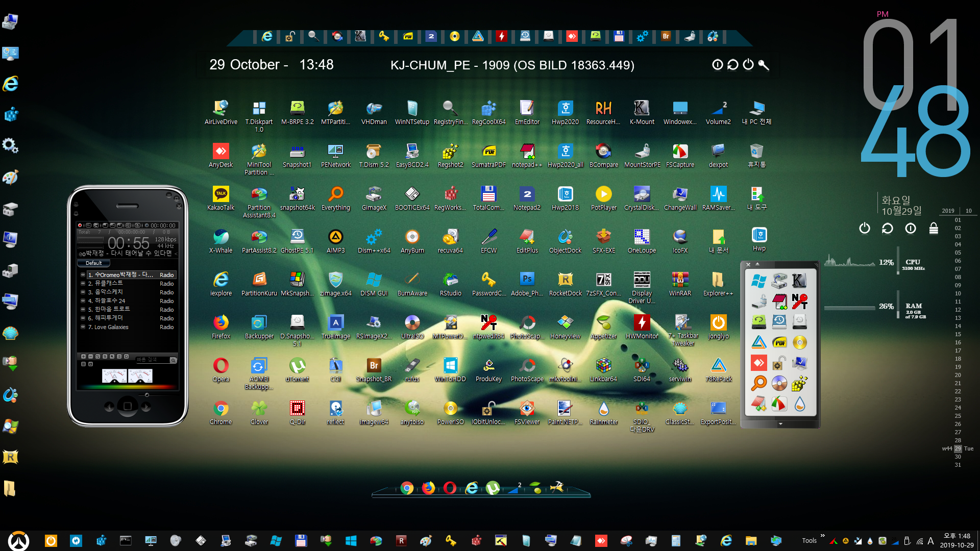The width and height of the screenshot is (980, 551).
Task: Click the next-track button on the player
Action: [146, 407]
